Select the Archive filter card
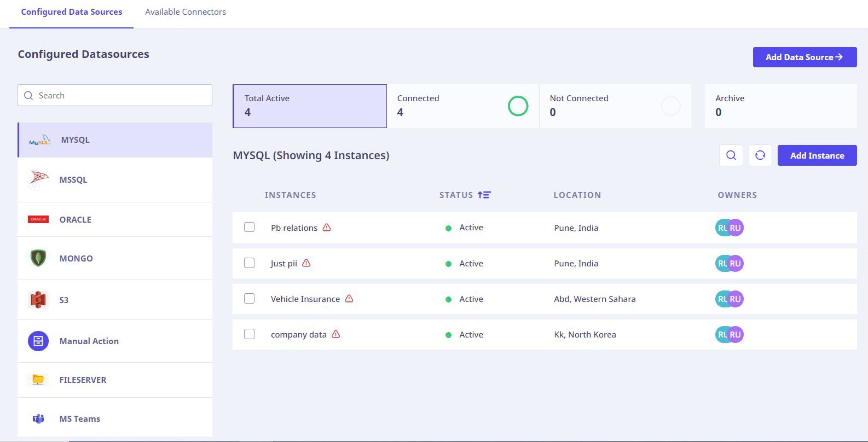 pyautogui.click(x=781, y=106)
